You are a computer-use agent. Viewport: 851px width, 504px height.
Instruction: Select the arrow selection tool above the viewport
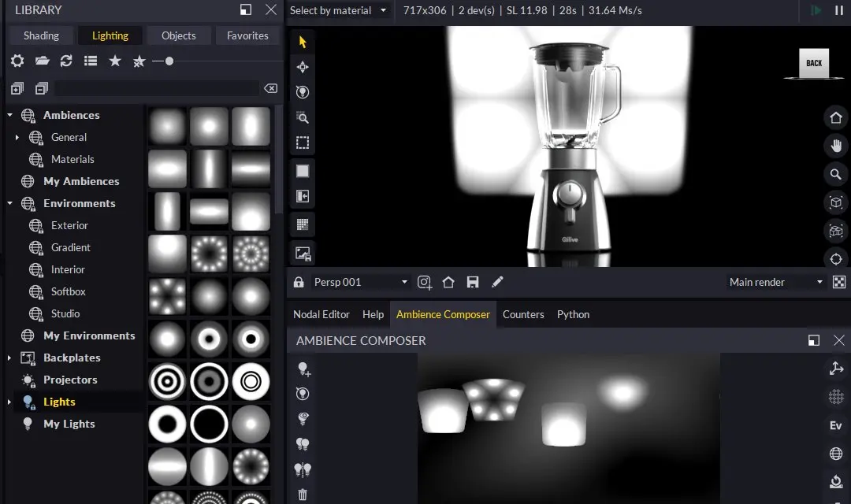point(303,41)
